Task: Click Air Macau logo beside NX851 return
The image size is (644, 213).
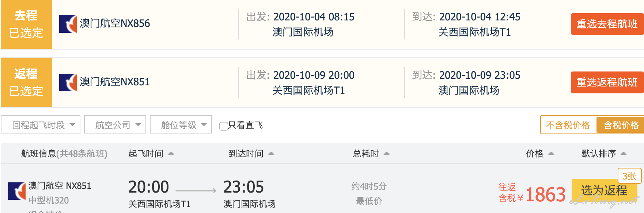Action: coord(68,82)
